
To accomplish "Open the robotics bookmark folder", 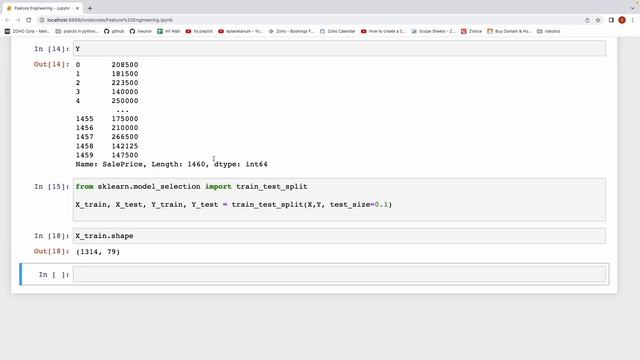I will [549, 31].
